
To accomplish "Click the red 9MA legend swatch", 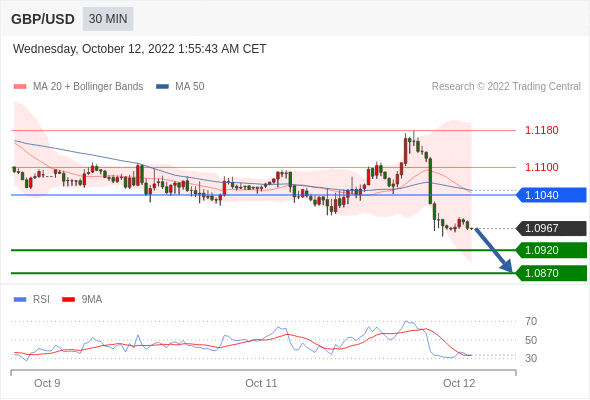I will pos(68,300).
